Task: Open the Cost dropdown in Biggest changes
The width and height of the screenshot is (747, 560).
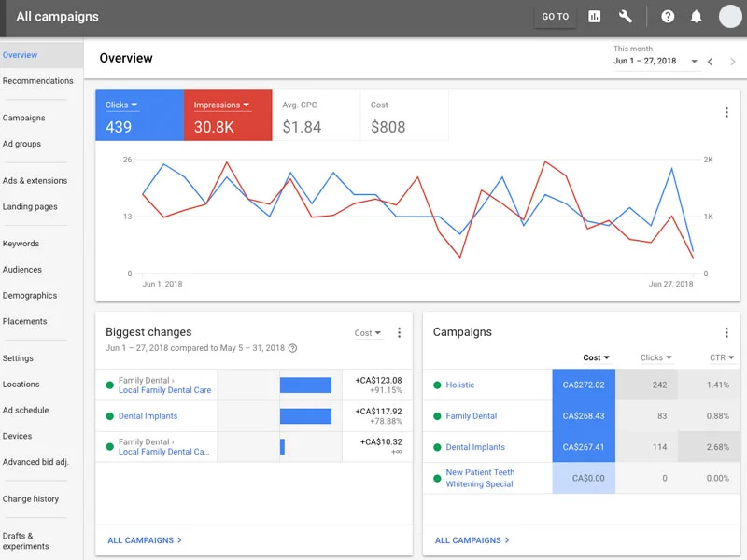Action: point(367,333)
